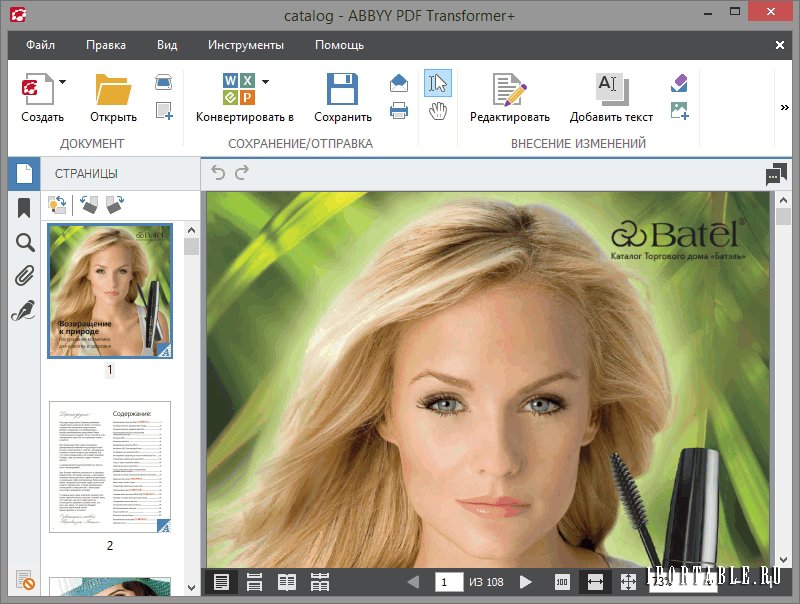The height and width of the screenshot is (604, 800).
Task: Click the Редактировать button
Action: 510,98
